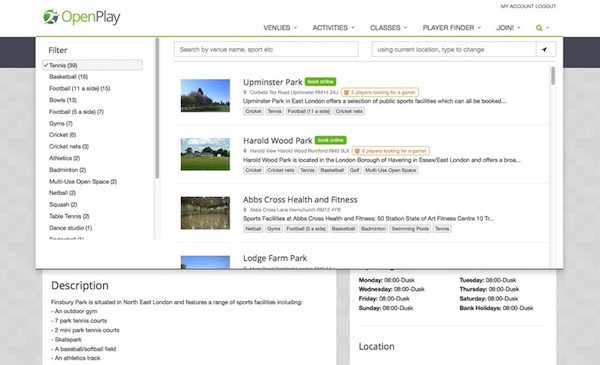The height and width of the screenshot is (365, 600).
Task: Select the Table Tennis (2) filter
Action: tap(69, 216)
